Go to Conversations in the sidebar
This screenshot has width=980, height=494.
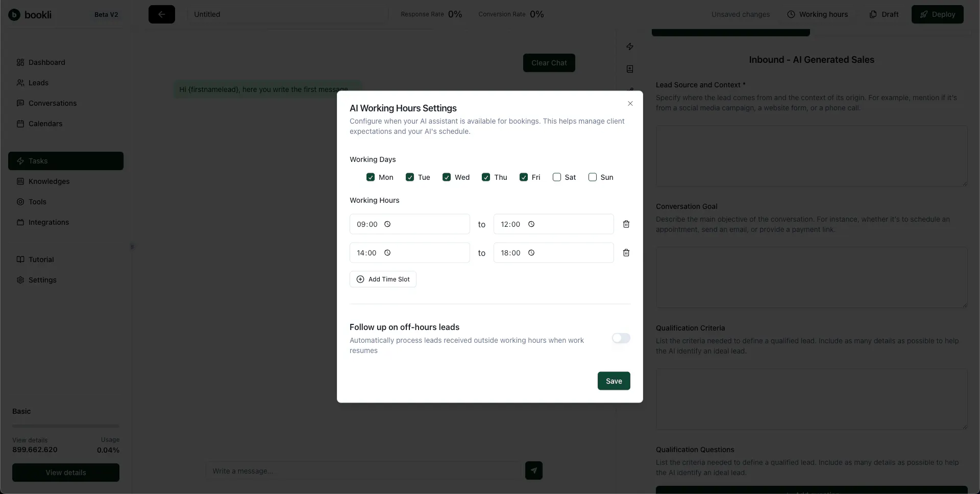(65, 103)
